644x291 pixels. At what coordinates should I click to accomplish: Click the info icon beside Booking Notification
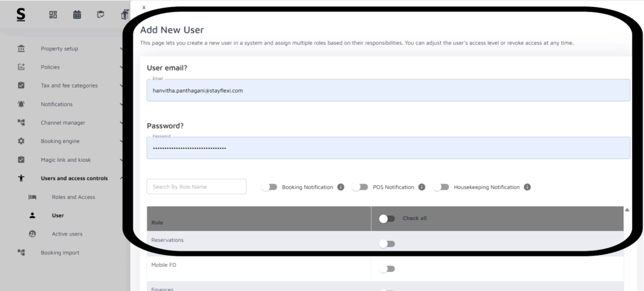pos(341,187)
